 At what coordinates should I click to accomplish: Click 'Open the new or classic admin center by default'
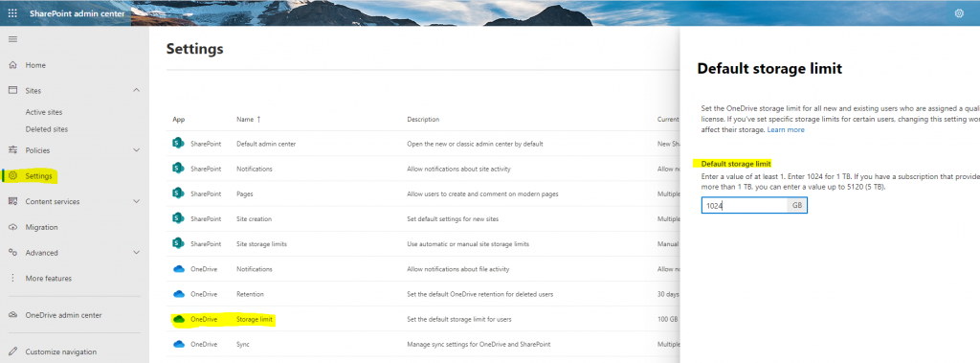[x=475, y=144]
